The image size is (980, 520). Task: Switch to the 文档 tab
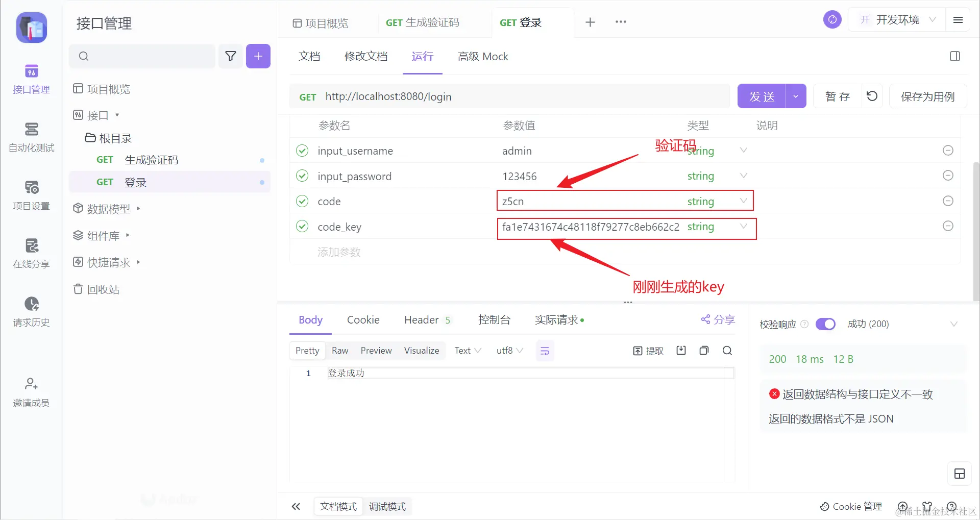309,56
